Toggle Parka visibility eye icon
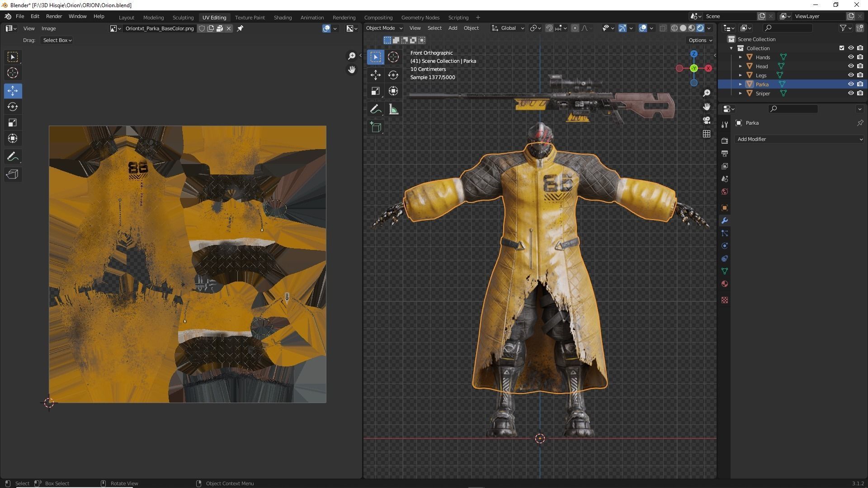The image size is (868, 488). click(x=850, y=84)
